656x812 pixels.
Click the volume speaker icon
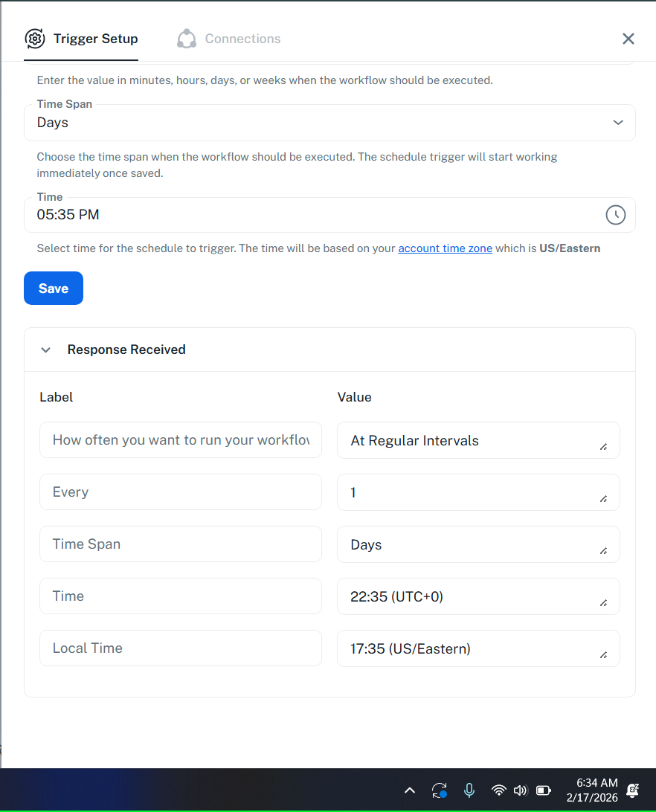pyautogui.click(x=521, y=790)
